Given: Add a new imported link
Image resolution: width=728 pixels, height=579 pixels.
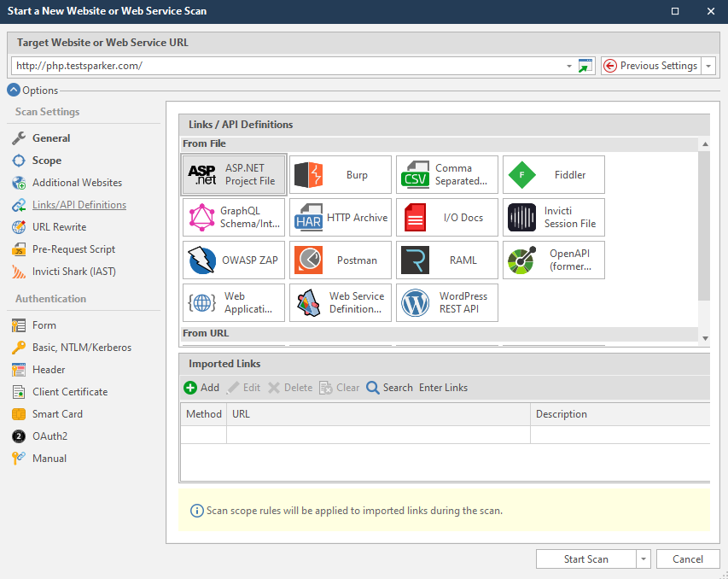Looking at the screenshot, I should click(x=201, y=388).
